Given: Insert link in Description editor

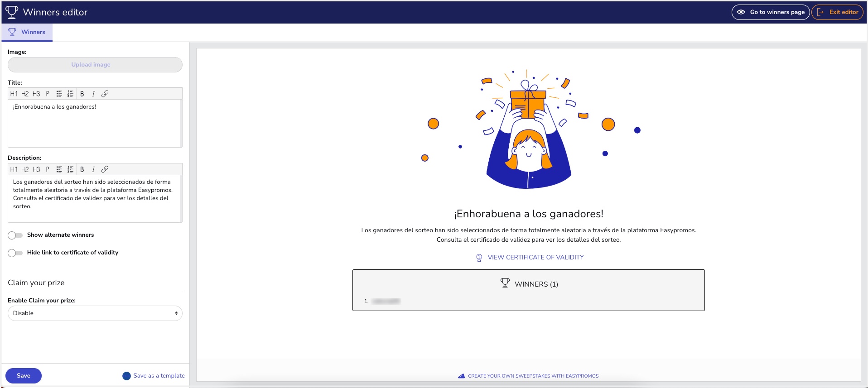Looking at the screenshot, I should point(105,169).
